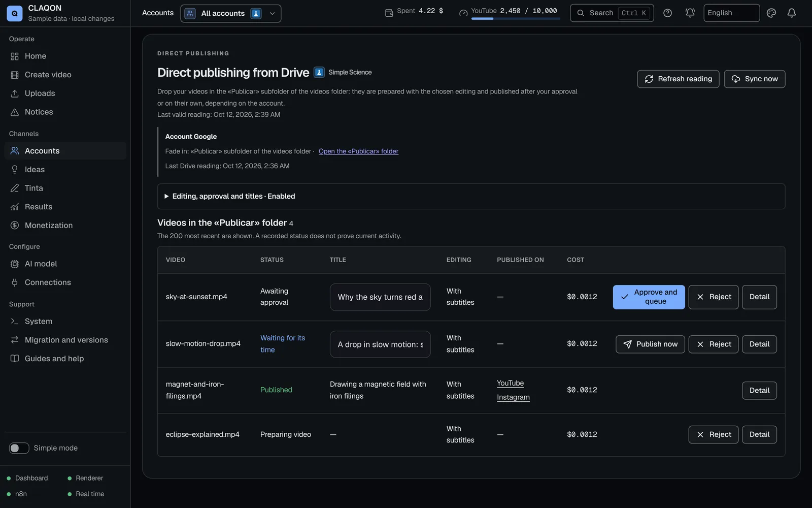Open Guides and help

coord(65,359)
